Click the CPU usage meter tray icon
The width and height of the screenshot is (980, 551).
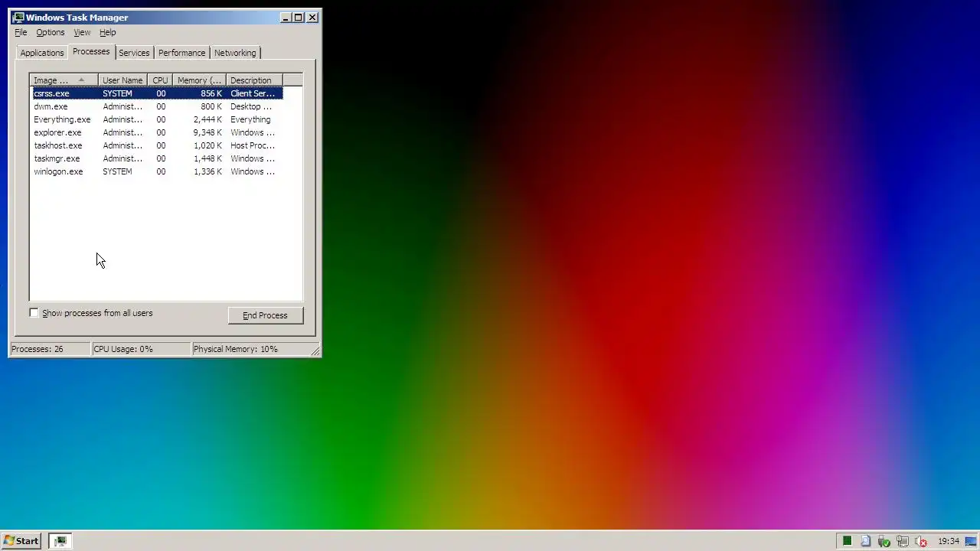pos(847,541)
